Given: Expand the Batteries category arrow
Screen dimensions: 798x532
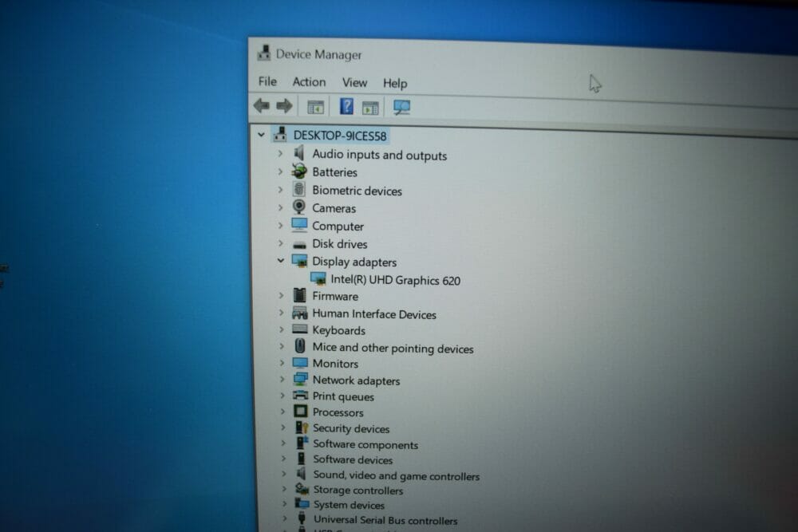Looking at the screenshot, I should 280,171.
